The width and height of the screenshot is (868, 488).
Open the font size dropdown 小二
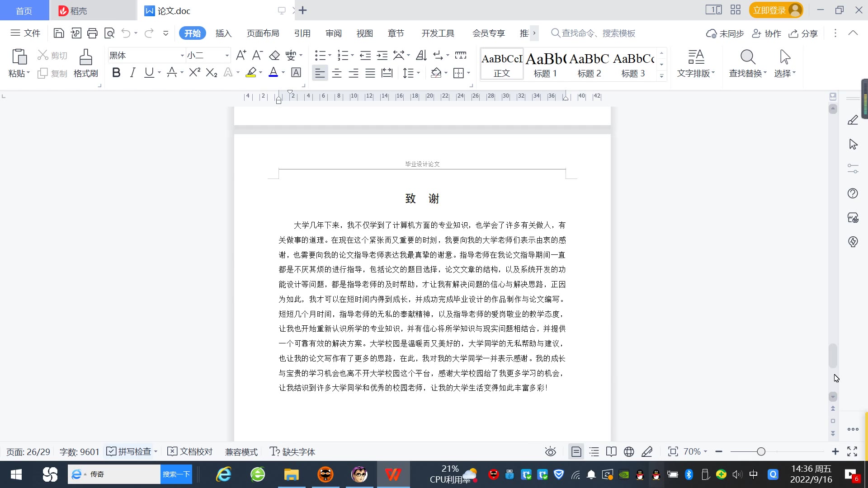(x=227, y=56)
